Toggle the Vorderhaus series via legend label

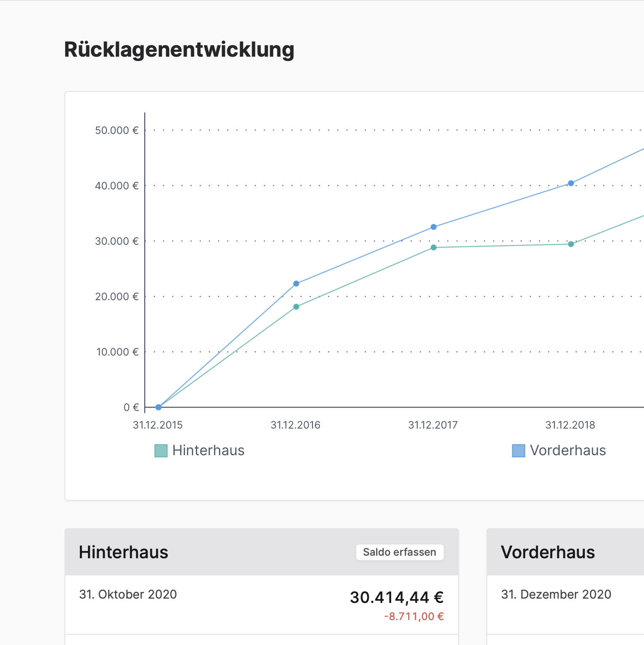[568, 450]
